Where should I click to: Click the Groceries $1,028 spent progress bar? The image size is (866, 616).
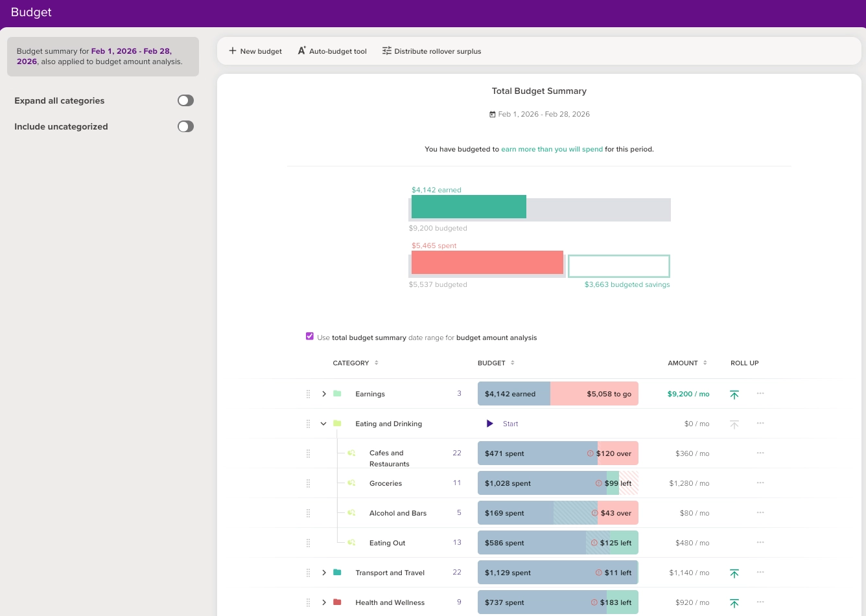[x=558, y=483]
